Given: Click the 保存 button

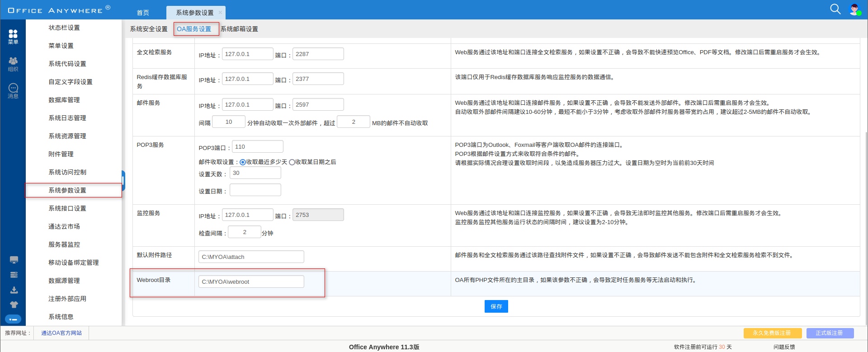Looking at the screenshot, I should 496,306.
